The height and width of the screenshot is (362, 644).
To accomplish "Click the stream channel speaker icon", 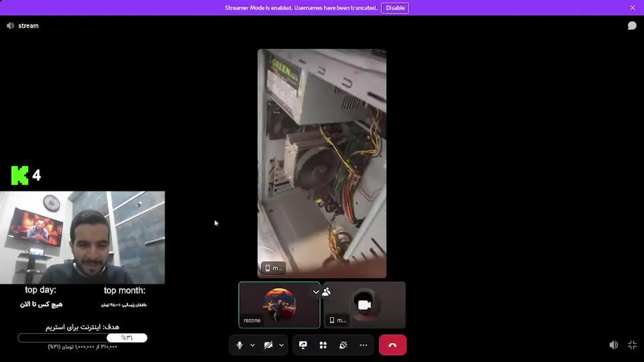I will pos(11,26).
